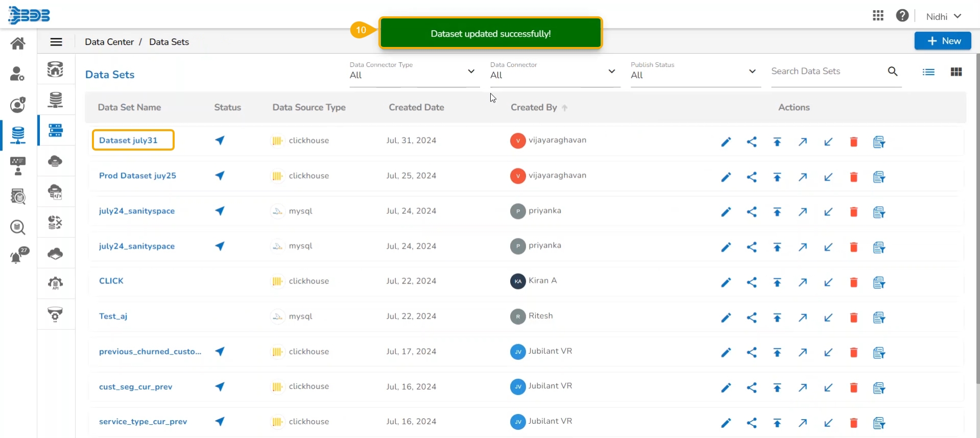
Task: Open the july24_sanityspace data set link
Action: pos(137,211)
